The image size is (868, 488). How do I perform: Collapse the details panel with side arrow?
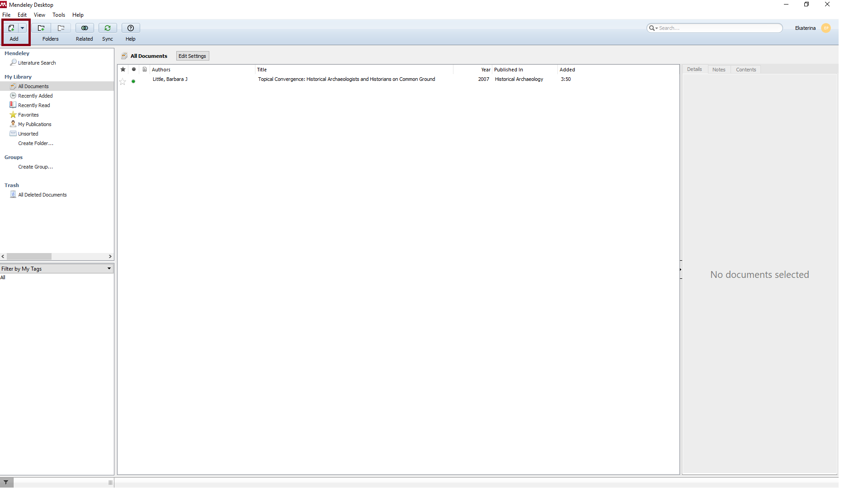[x=680, y=270]
